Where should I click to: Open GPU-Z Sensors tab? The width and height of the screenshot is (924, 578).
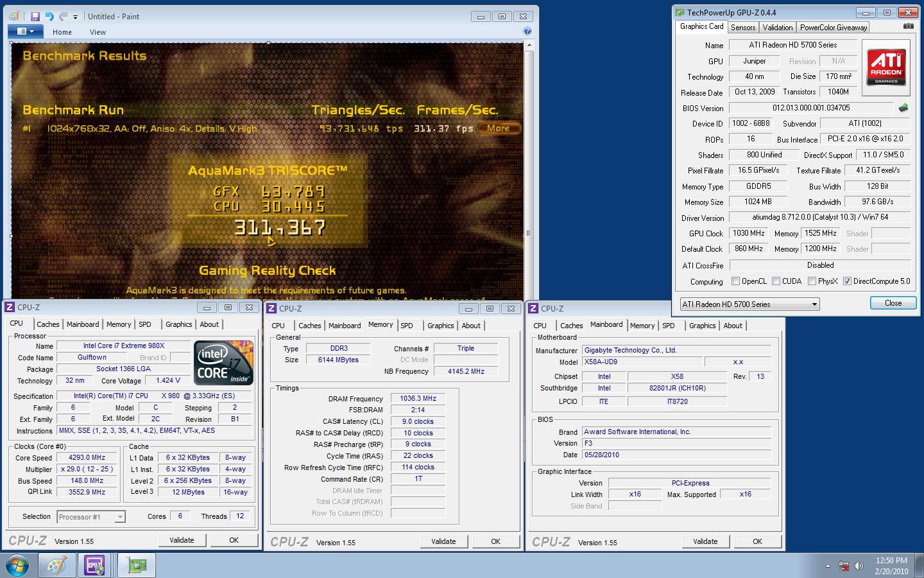point(743,27)
